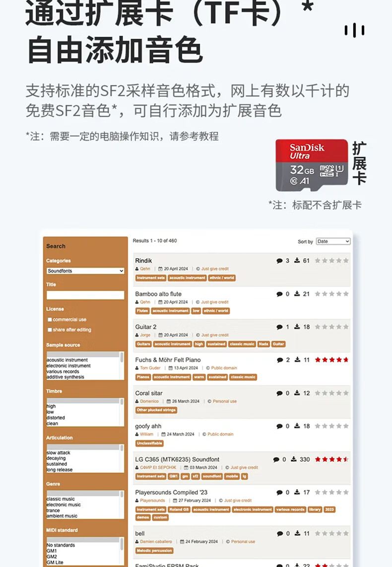
Task: Open Playersounds Compiled '23 entry
Action: point(171,492)
